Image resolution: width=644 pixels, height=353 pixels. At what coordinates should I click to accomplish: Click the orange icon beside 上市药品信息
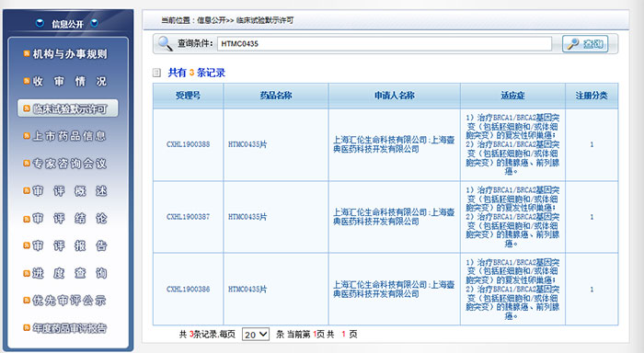[x=27, y=136]
